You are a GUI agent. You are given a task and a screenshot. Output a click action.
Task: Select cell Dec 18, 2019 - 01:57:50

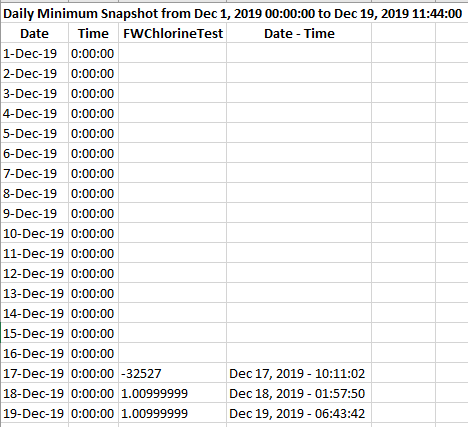tap(299, 393)
